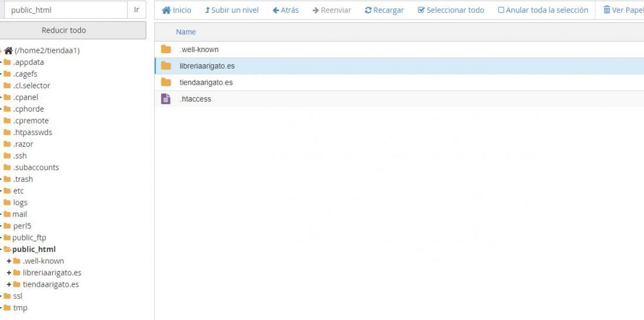Open logs folder in tree
The width and height of the screenshot is (644, 320).
pos(20,202)
